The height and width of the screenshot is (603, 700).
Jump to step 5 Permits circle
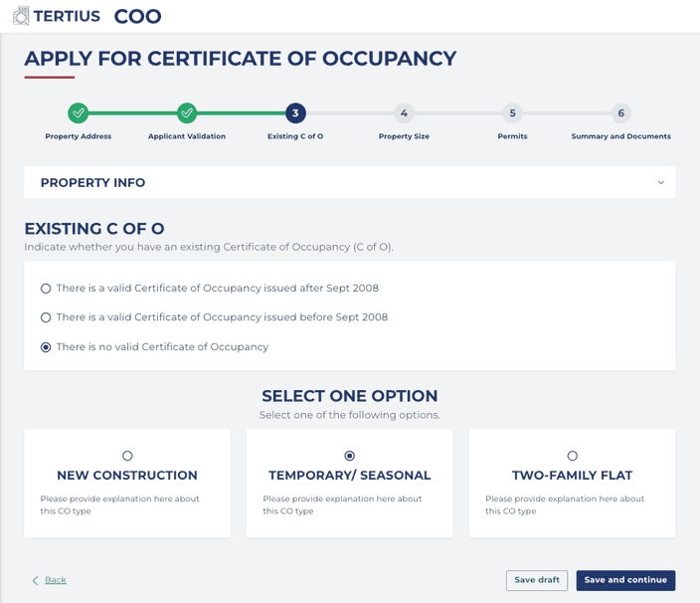pos(512,113)
